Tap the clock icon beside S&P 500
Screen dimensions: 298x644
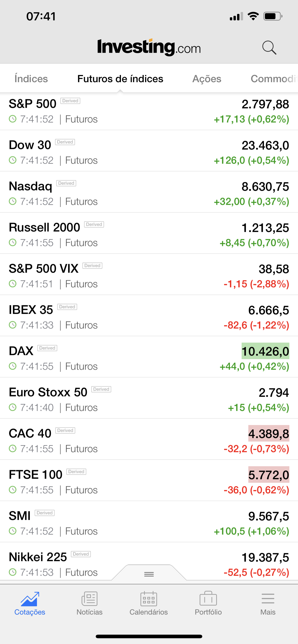tap(12, 119)
